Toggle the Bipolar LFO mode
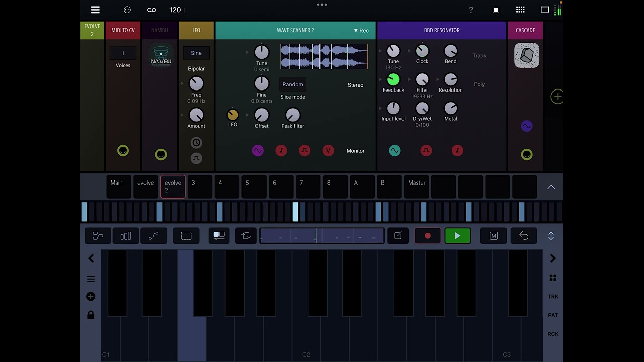Image resolution: width=644 pixels, height=362 pixels. [x=196, y=69]
